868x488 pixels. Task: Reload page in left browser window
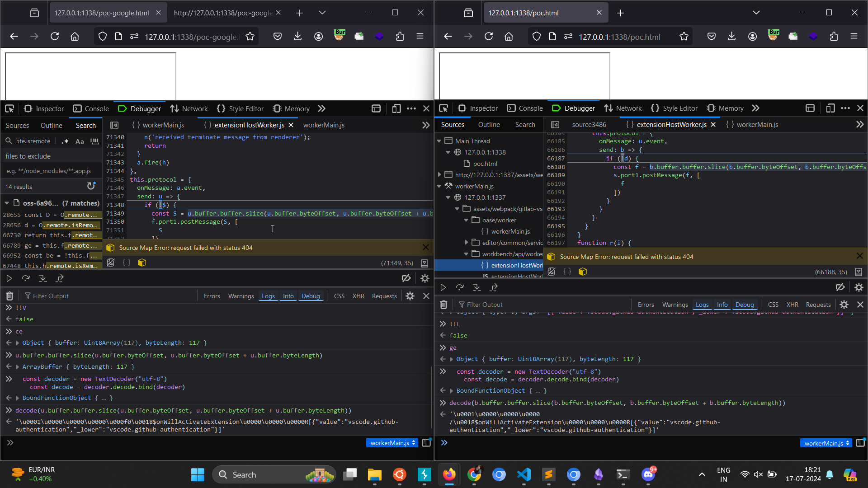[x=55, y=37]
